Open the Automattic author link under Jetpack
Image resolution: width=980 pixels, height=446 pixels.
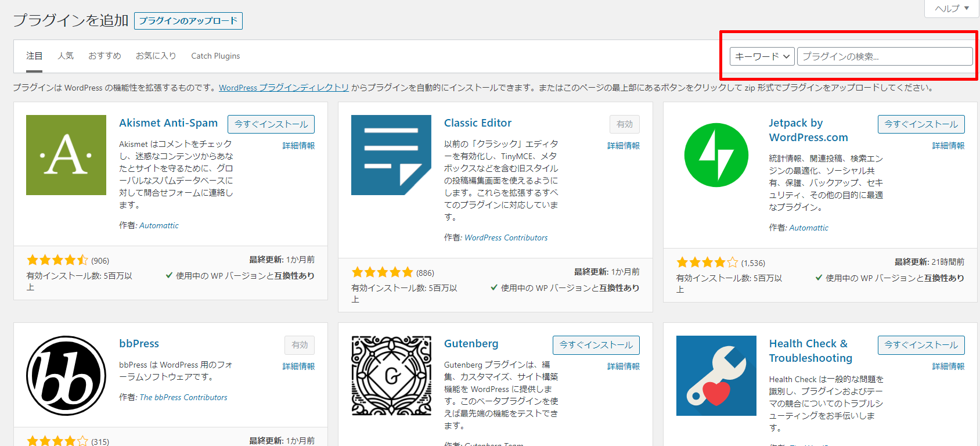point(809,228)
